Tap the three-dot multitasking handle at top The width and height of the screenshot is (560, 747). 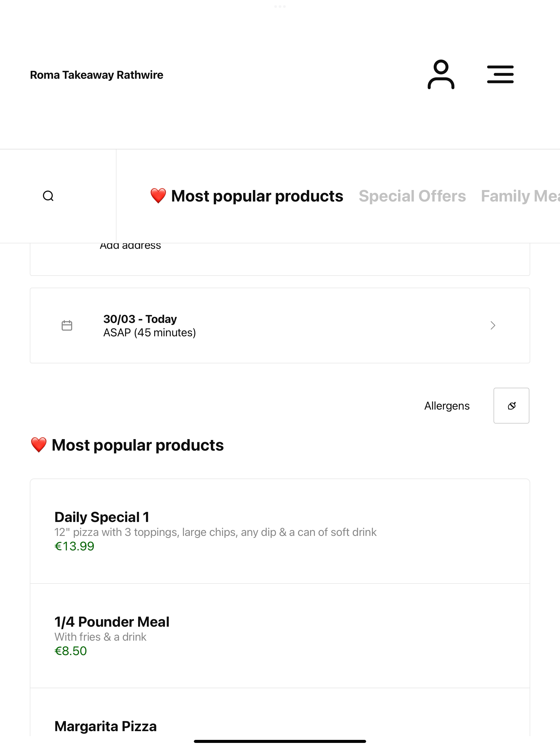point(280,6)
